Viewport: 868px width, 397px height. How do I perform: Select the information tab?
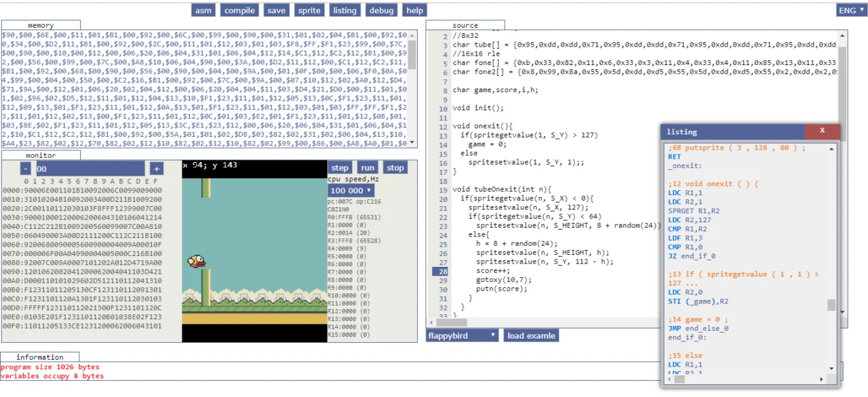(x=40, y=357)
